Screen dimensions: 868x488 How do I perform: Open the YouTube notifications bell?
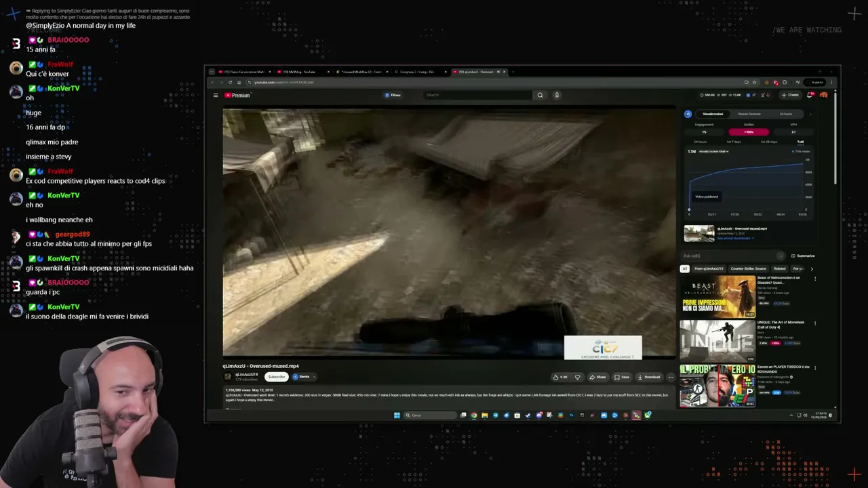click(810, 95)
